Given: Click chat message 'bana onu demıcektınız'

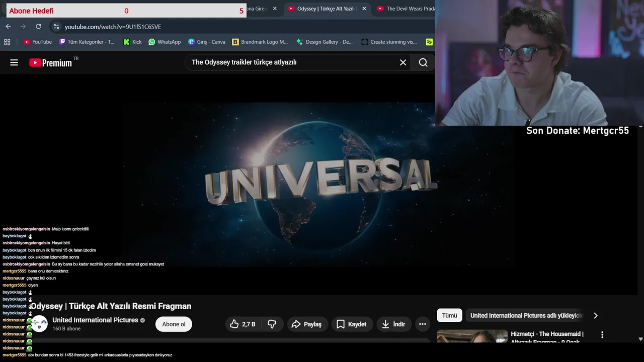Looking at the screenshot, I should pos(48,271).
